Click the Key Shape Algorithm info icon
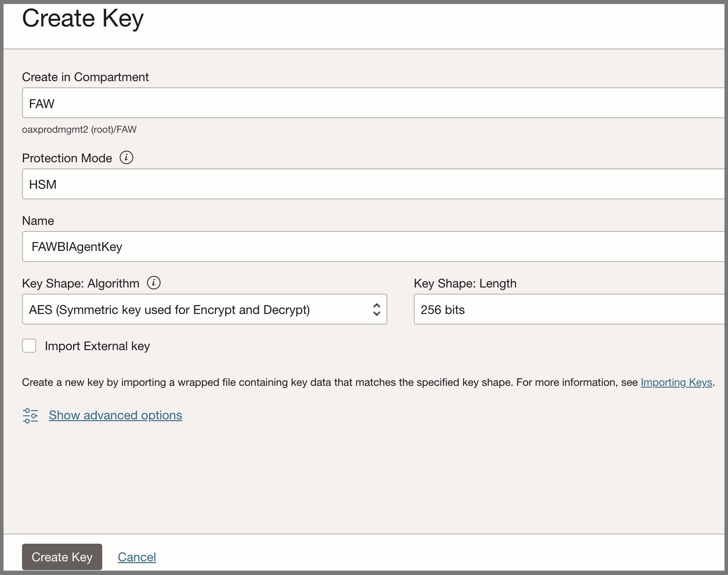The width and height of the screenshot is (728, 575). click(x=153, y=283)
